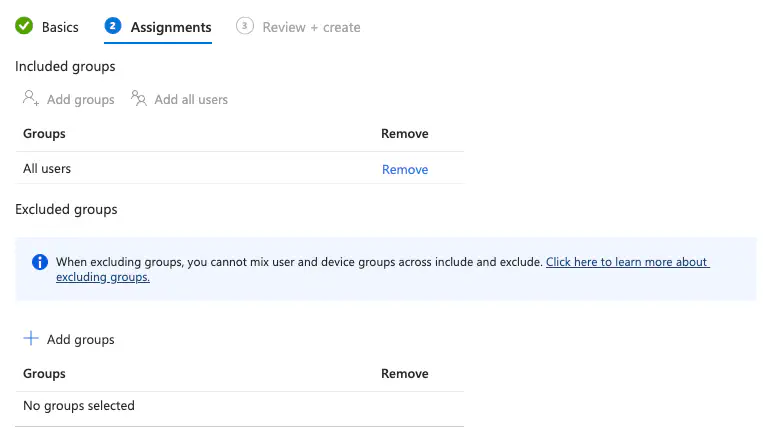Select the All users row
The width and height of the screenshot is (763, 436).
pos(47,169)
